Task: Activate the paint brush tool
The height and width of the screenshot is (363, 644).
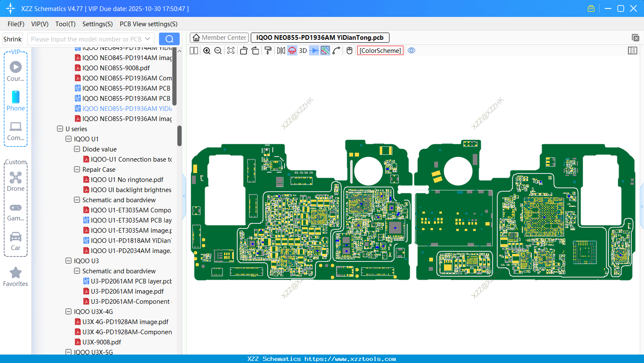Action: (x=268, y=50)
